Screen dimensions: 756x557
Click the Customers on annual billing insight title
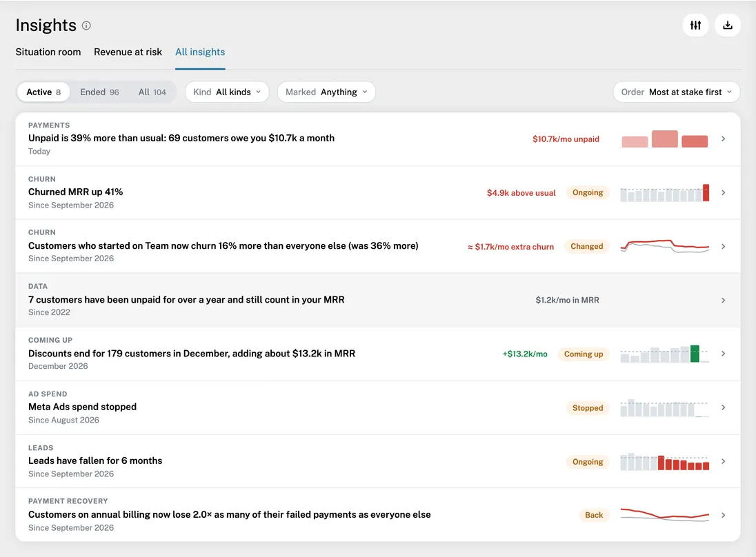click(230, 514)
